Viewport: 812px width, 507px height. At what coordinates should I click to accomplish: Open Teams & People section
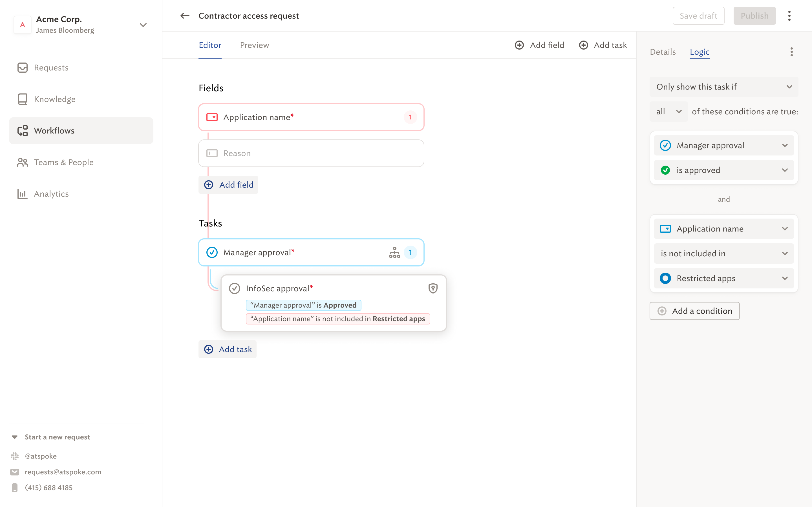63,162
